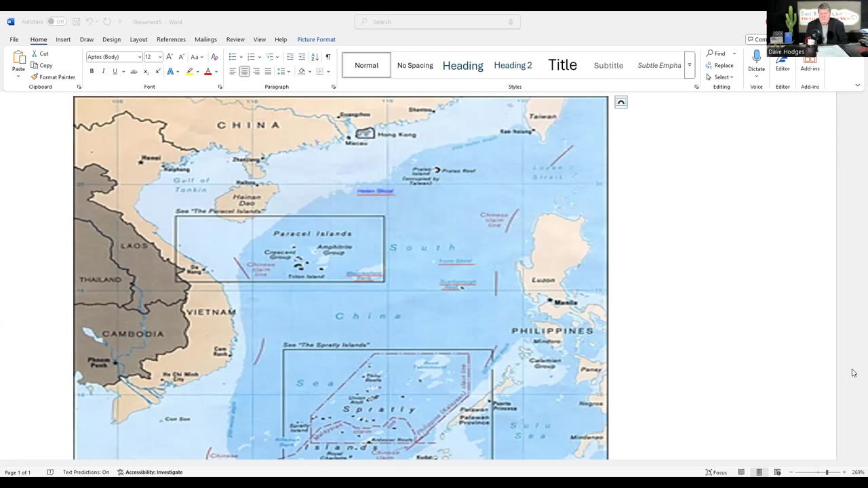Open the Insert ribbon tab
The height and width of the screenshot is (488, 868).
pyautogui.click(x=63, y=39)
